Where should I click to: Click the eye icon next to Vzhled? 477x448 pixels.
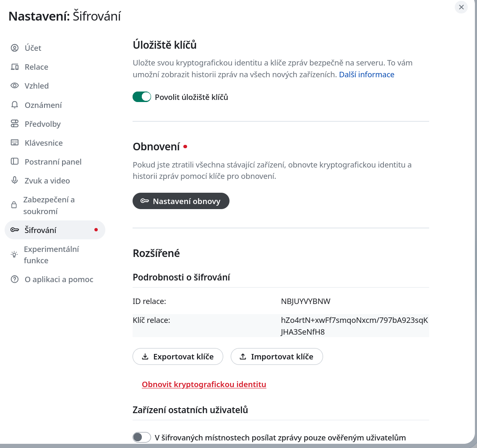point(15,86)
